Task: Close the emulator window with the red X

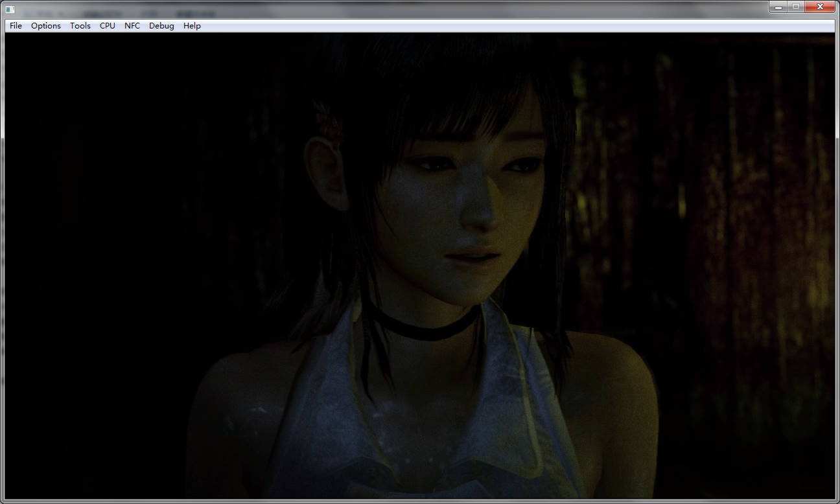Action: [x=820, y=6]
